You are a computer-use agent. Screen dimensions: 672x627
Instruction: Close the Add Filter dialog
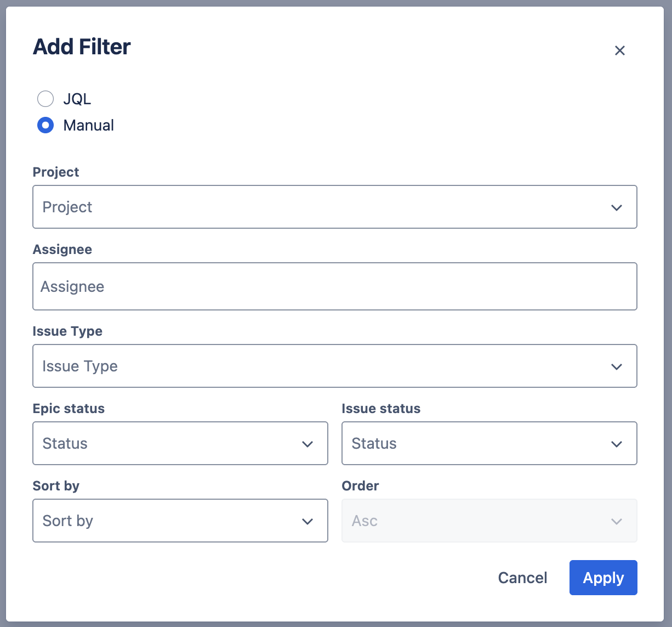click(x=620, y=50)
